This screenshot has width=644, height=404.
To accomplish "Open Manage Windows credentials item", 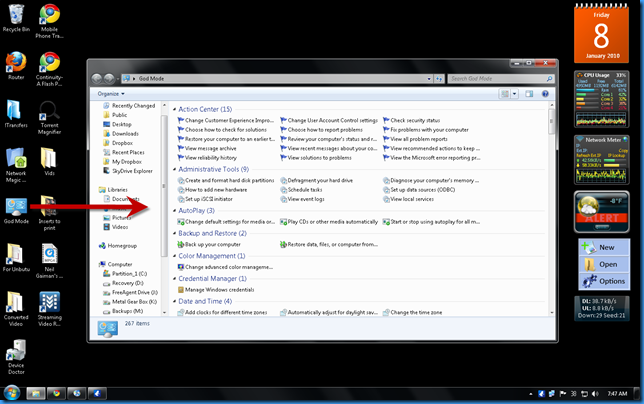I will point(216,289).
